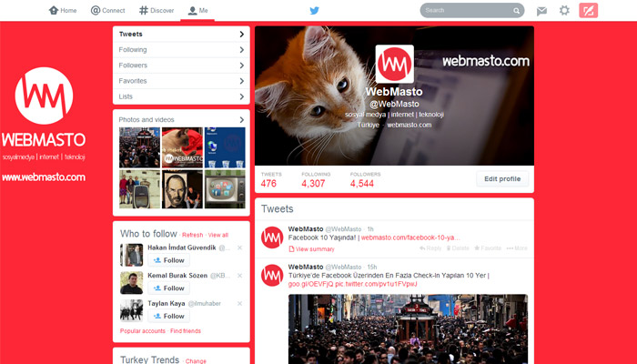Open blue Windows desktop thumbnail
Screen dimensions: 637x364
pyautogui.click(x=225, y=147)
